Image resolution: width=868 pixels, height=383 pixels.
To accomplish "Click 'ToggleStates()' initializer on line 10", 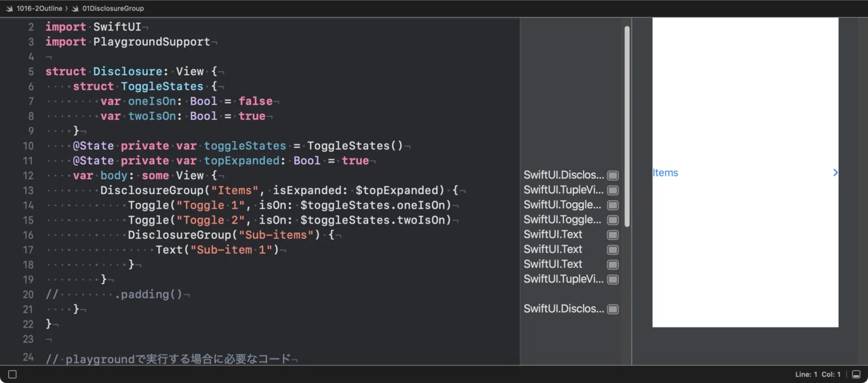I will pos(355,146).
